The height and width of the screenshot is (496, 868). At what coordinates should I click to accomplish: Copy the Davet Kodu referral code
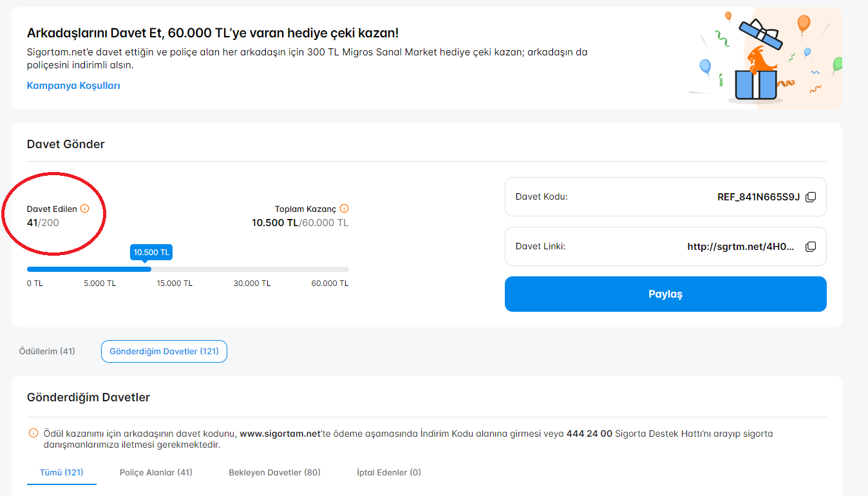click(x=811, y=197)
